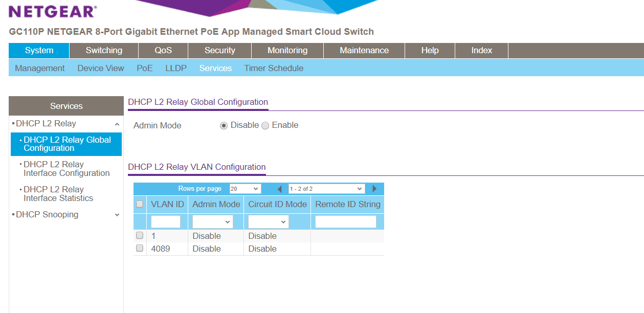Image resolution: width=644 pixels, height=313 pixels.
Task: Check the VLAN 1 row checkbox
Action: click(x=140, y=236)
